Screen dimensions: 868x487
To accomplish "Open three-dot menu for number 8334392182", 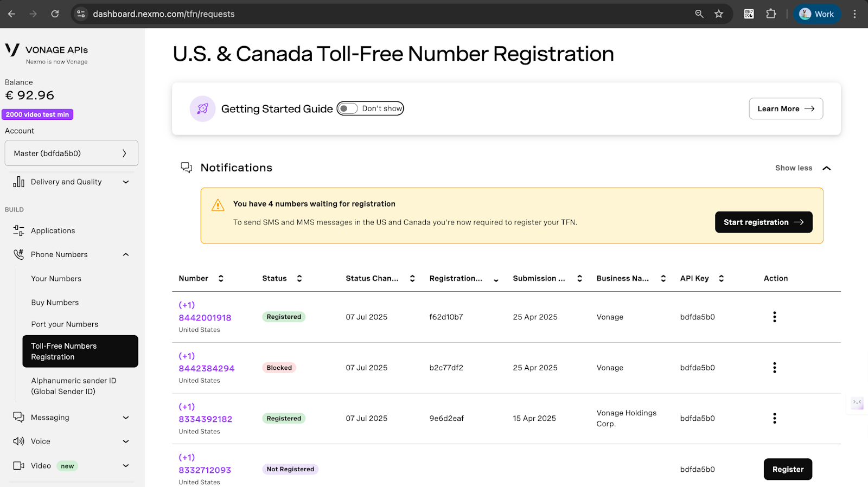I will pos(774,418).
